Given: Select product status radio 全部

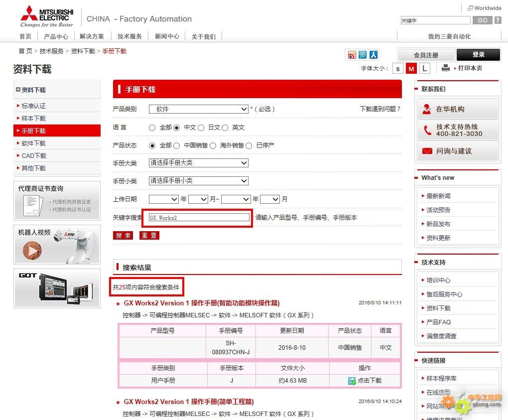Looking at the screenshot, I should [152, 146].
